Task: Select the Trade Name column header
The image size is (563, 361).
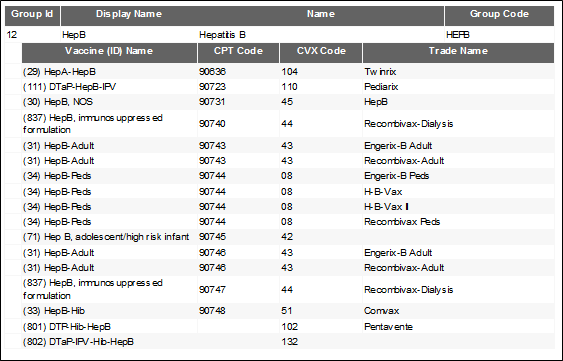Action: point(458,52)
